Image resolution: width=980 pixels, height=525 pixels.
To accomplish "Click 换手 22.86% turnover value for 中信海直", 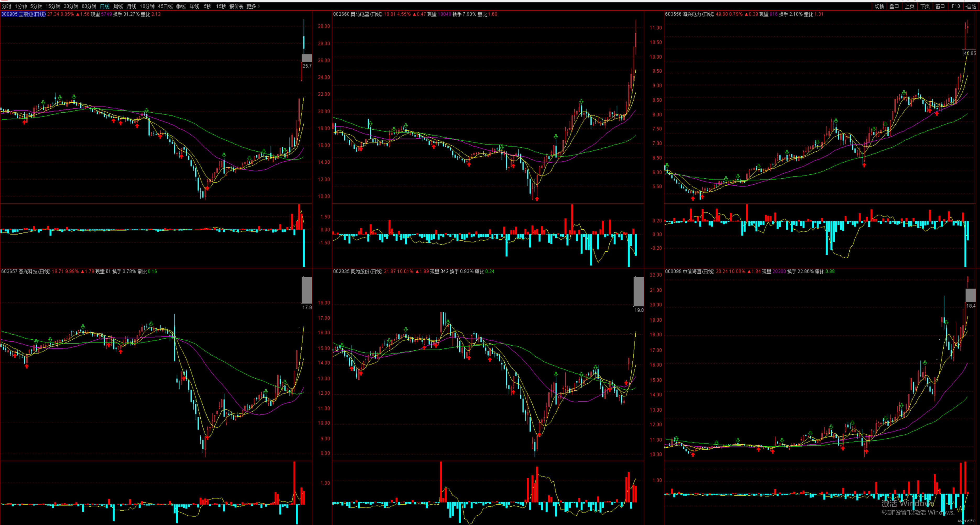I will pos(800,272).
